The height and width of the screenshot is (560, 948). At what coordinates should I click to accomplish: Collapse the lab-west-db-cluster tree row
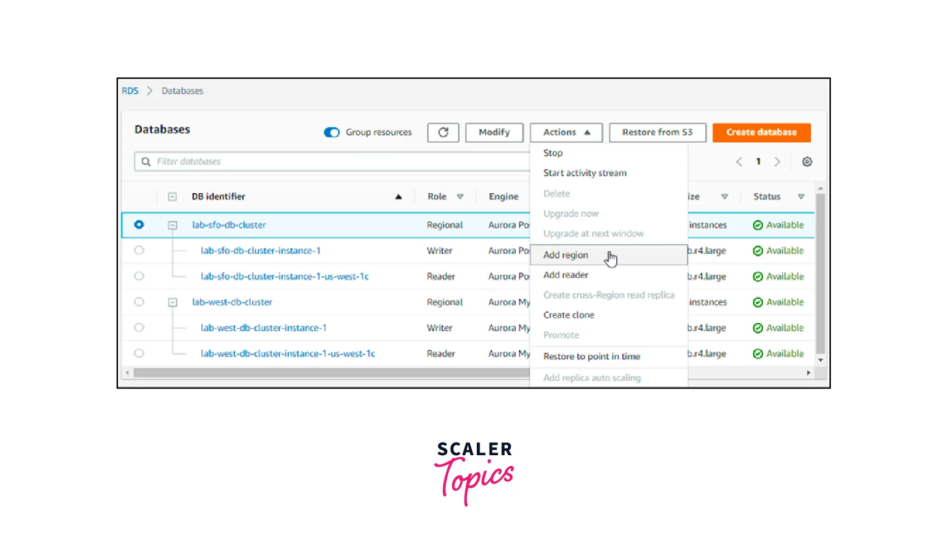[173, 302]
